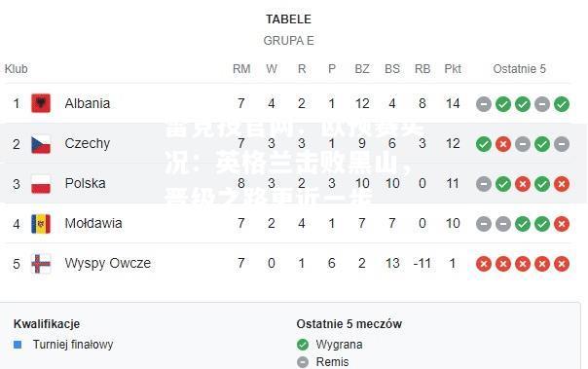Click the Mołdawia flag icon
Viewport: 588px width, 369px height.
[41, 224]
